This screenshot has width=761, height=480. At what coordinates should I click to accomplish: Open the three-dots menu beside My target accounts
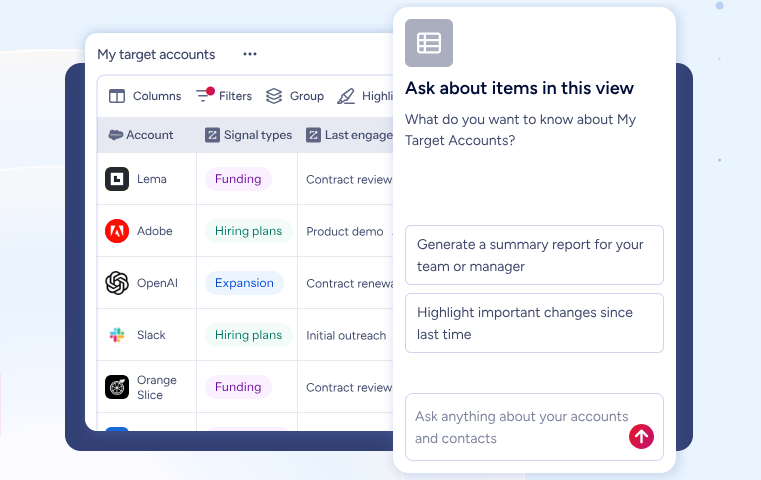pyautogui.click(x=250, y=54)
